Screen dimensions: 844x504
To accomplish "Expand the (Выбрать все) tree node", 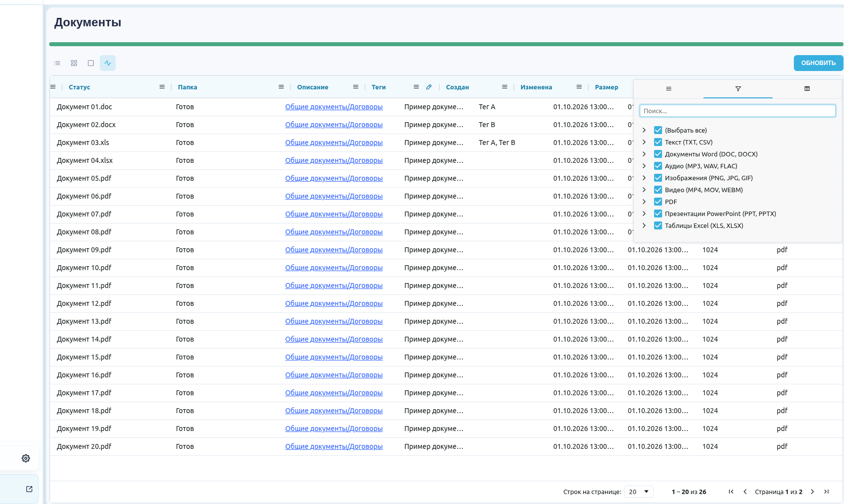I will pos(644,130).
